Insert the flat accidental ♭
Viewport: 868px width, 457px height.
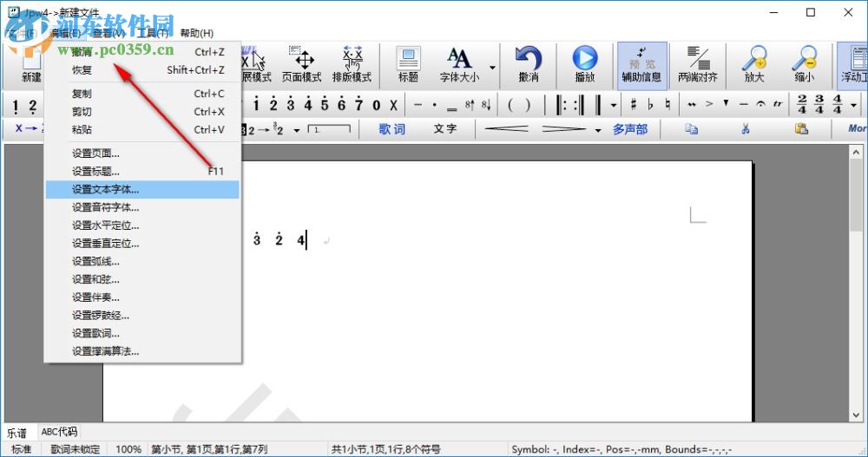pyautogui.click(x=651, y=104)
